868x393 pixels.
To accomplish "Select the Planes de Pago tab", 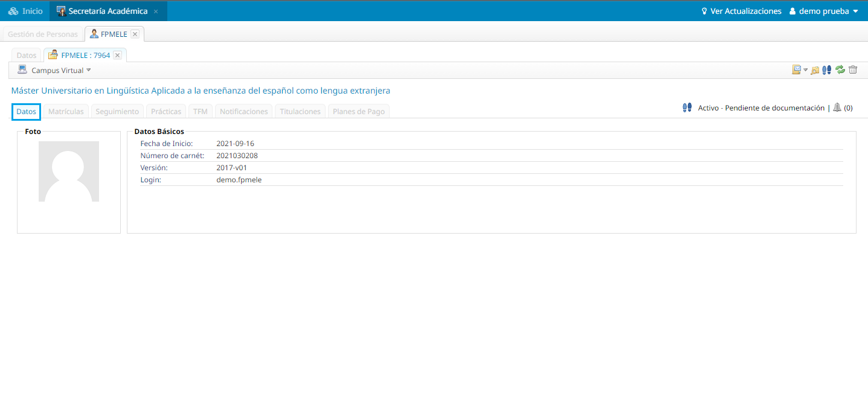I will pyautogui.click(x=358, y=112).
